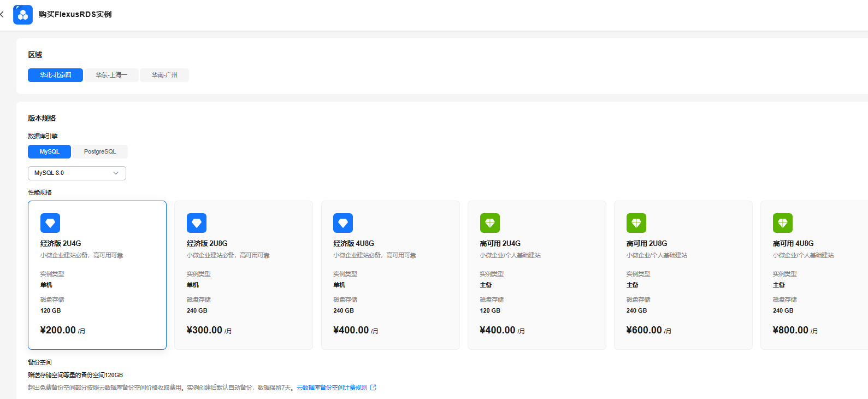Click the 赠送存储空间等量的备份空间120GB text
This screenshot has height=399, width=868.
coord(75,375)
